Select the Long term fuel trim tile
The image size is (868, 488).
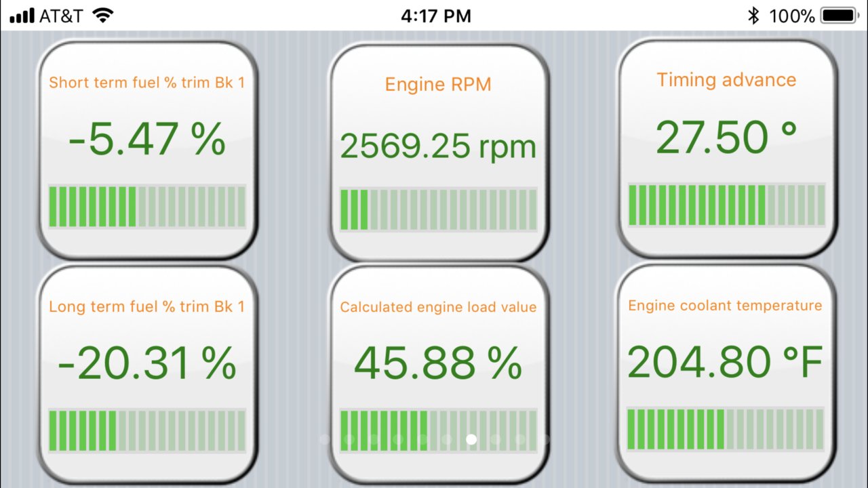[x=148, y=373]
